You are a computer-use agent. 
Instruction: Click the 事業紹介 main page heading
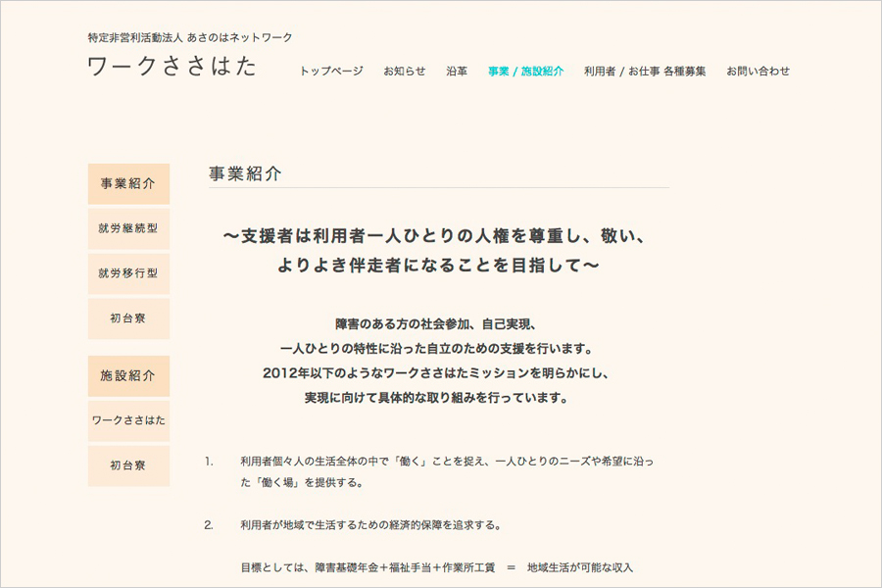(x=245, y=173)
